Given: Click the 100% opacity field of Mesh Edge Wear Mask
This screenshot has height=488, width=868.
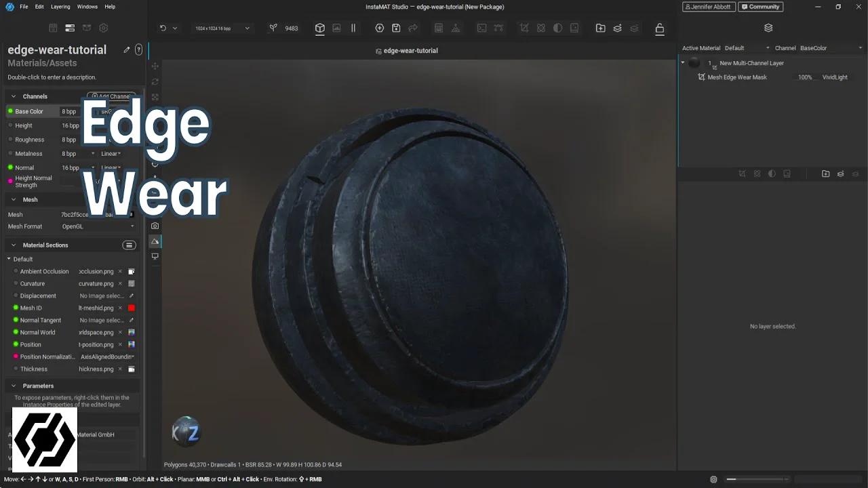Looking at the screenshot, I should pyautogui.click(x=804, y=77).
